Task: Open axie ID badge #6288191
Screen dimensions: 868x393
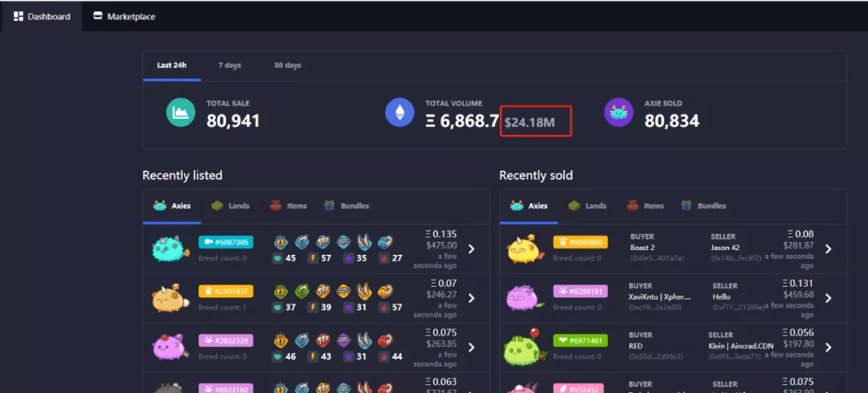Action: [x=580, y=291]
